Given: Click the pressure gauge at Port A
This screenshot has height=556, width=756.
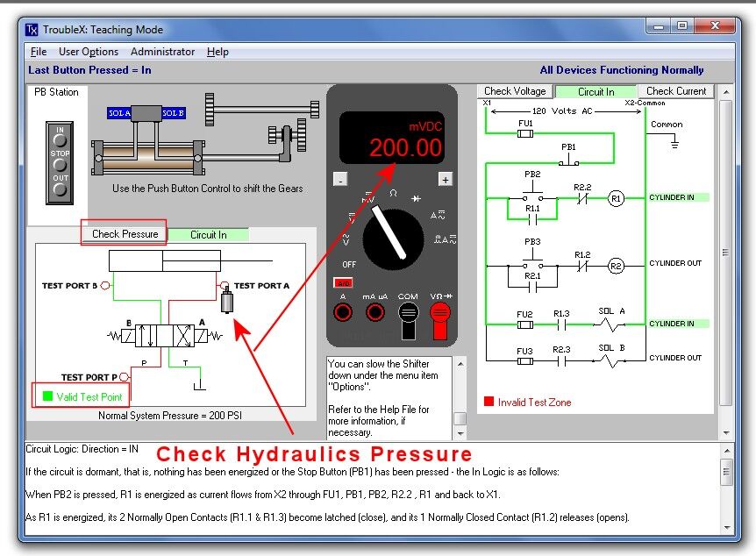Looking at the screenshot, I should click(x=227, y=300).
